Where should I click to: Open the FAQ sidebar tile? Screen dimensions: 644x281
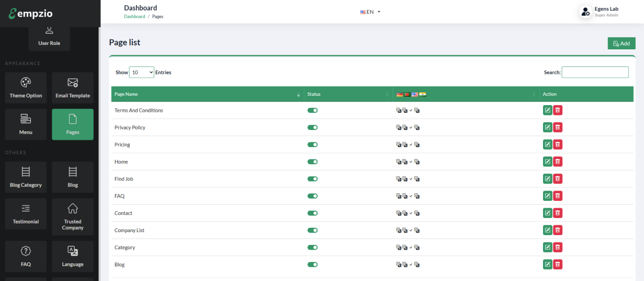point(26,257)
